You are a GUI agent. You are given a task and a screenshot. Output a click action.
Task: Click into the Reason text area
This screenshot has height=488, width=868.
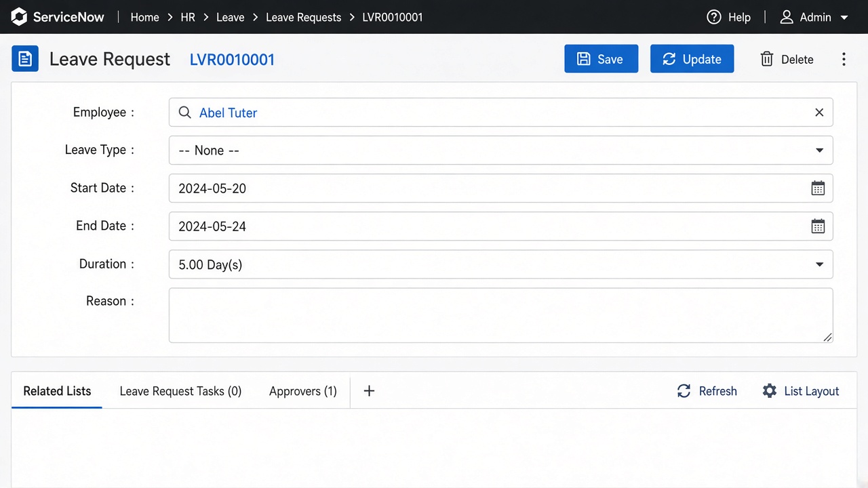[x=500, y=315]
